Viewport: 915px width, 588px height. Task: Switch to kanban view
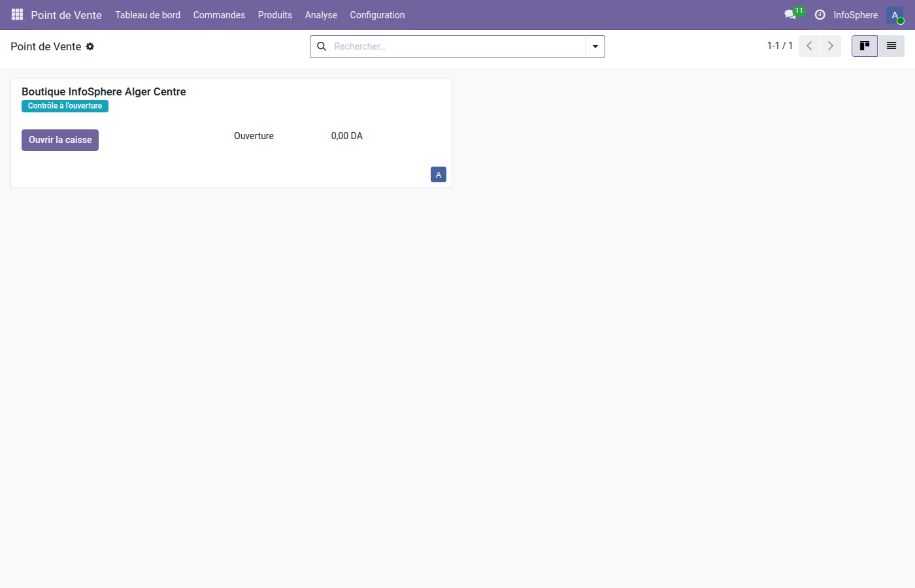pos(864,46)
